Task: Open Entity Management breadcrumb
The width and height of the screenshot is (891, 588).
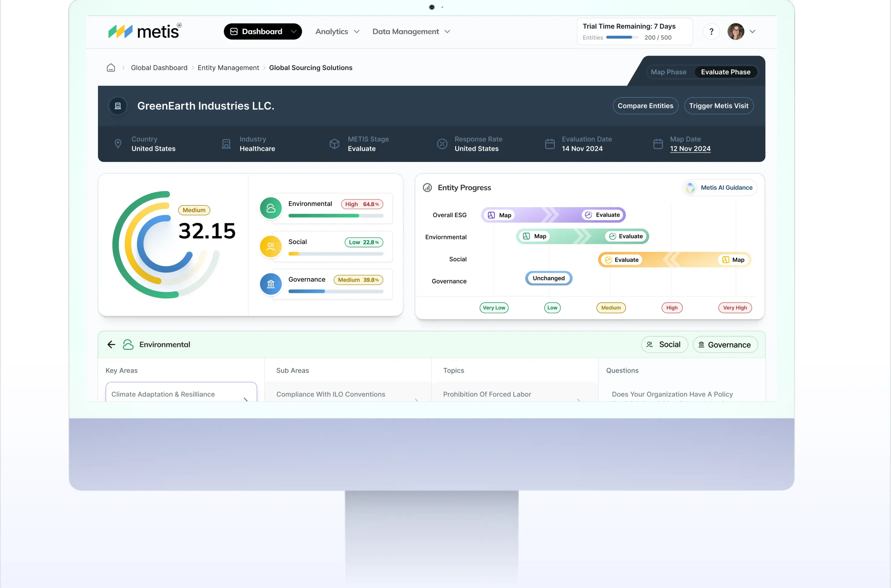Action: (x=228, y=67)
